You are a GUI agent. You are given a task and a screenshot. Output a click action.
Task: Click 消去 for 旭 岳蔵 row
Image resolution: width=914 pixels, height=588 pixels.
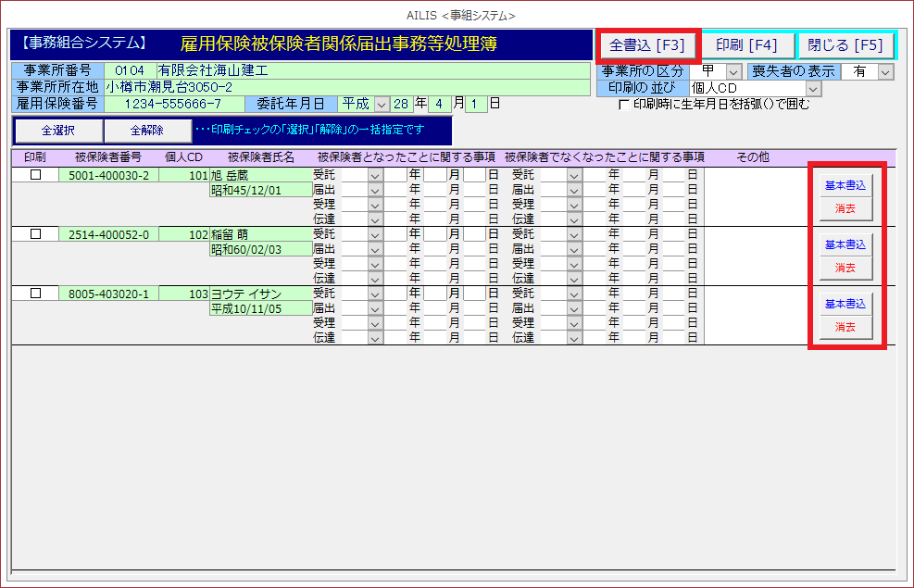click(845, 208)
